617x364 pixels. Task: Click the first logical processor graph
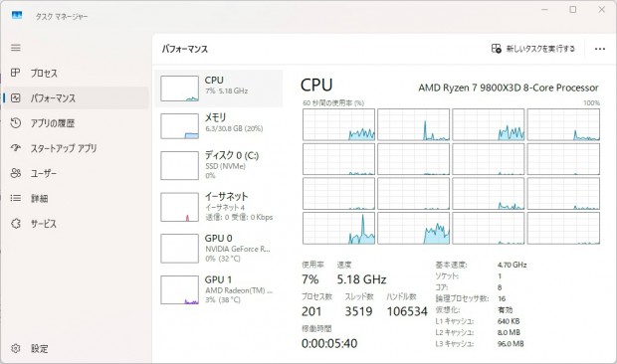coord(338,124)
